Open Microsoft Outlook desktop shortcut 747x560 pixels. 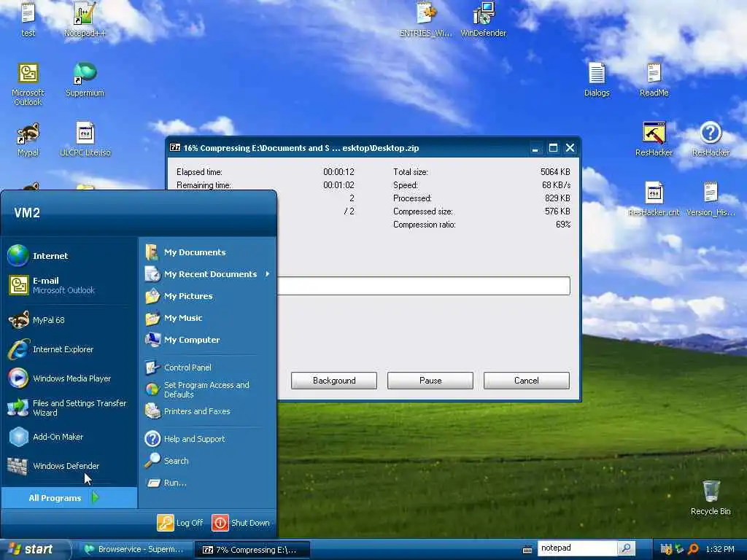(x=28, y=85)
